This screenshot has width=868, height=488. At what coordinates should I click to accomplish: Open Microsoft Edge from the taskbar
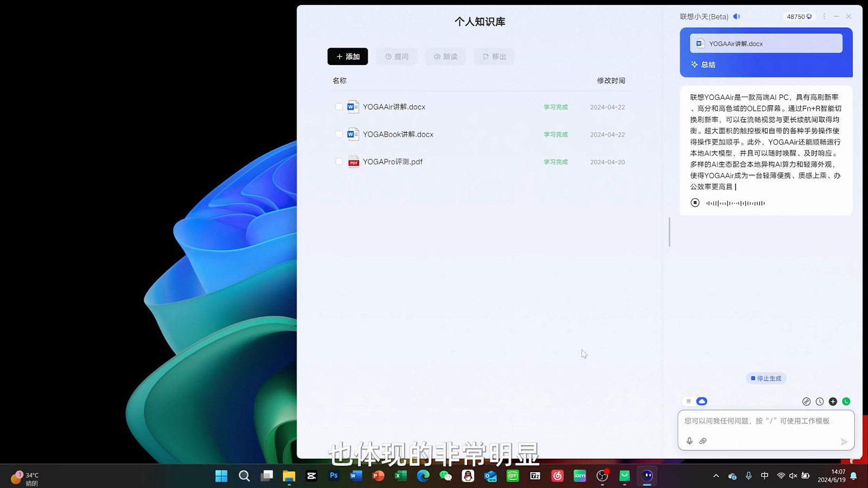click(x=423, y=476)
